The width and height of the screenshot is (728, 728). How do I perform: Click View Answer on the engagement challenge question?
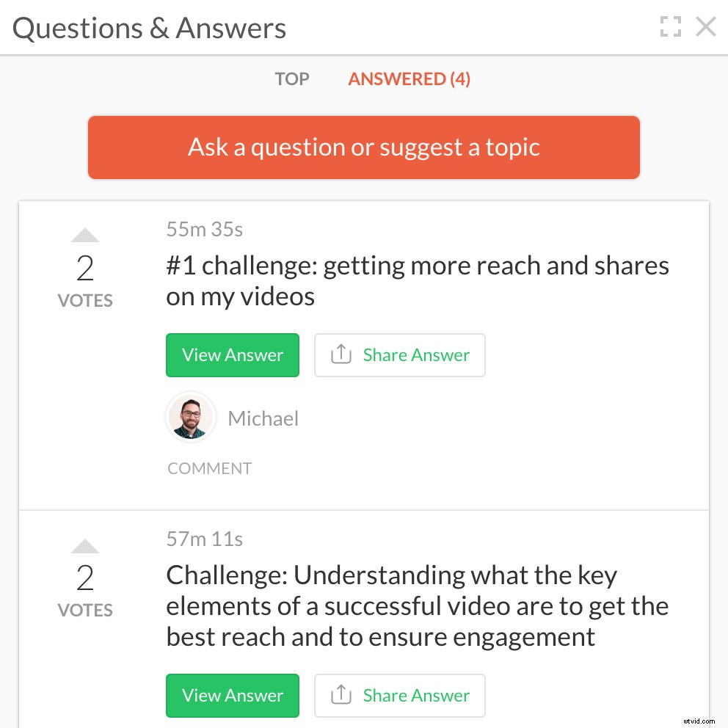233,695
